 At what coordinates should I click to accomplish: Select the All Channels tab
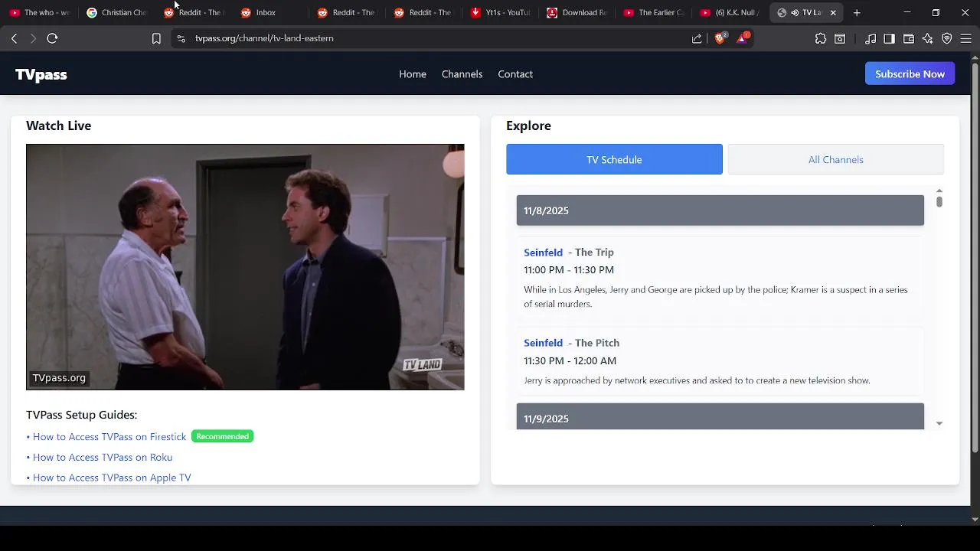[x=835, y=159]
